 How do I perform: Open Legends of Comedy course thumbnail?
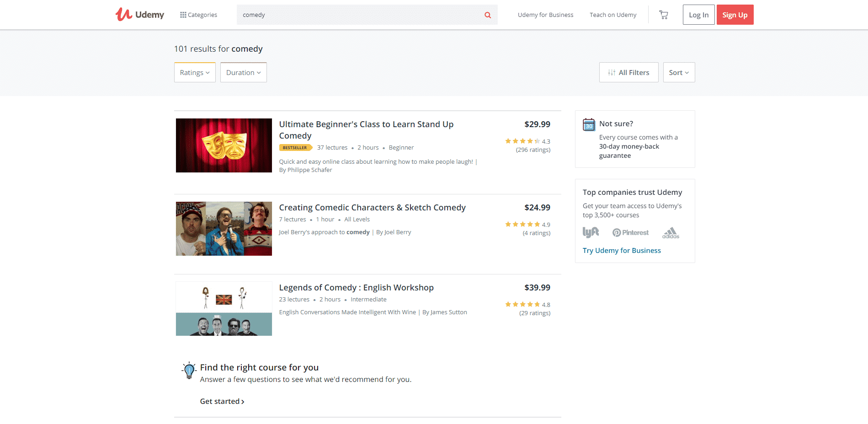tap(224, 309)
